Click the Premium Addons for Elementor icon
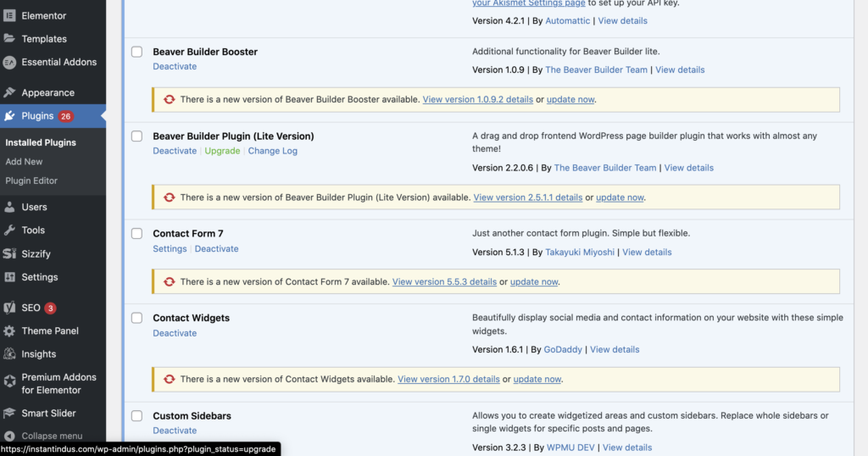The height and width of the screenshot is (456, 868). coord(9,381)
